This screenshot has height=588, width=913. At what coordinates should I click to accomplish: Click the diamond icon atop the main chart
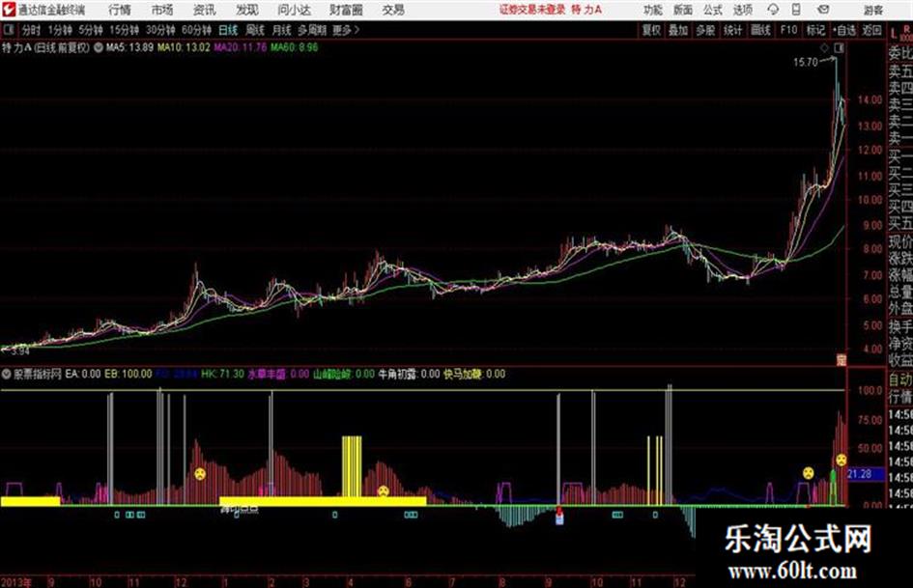(824, 48)
